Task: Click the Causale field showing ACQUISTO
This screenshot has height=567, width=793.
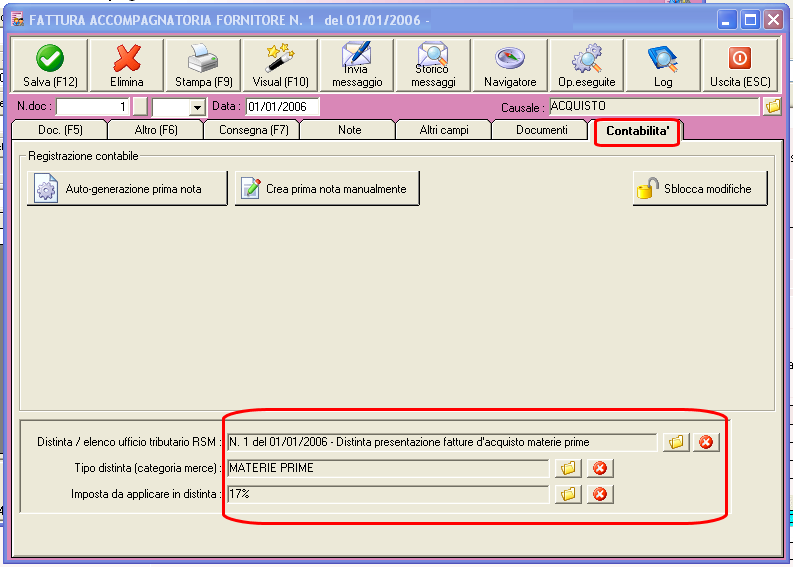Action: pyautogui.click(x=654, y=106)
